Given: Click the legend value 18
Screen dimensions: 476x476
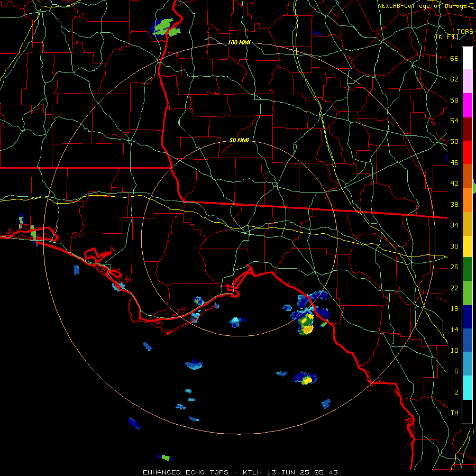Looking at the screenshot, I should (454, 309).
